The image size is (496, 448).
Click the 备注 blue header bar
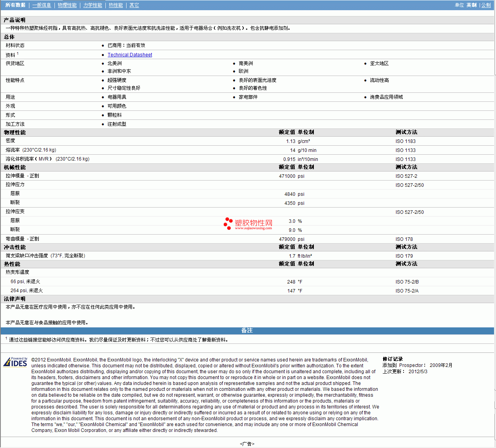247,331
